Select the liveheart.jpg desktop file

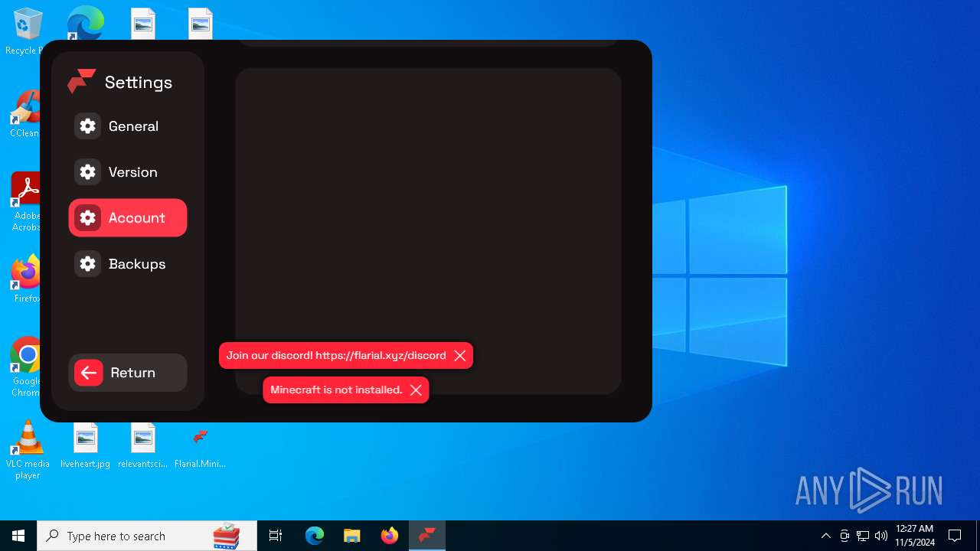click(85, 445)
